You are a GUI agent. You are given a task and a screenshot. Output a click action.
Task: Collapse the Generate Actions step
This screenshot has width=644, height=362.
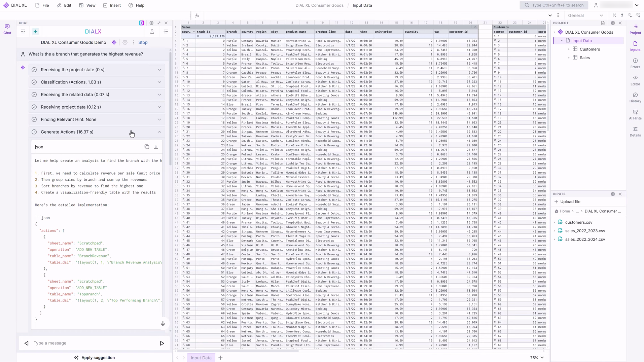point(159,132)
